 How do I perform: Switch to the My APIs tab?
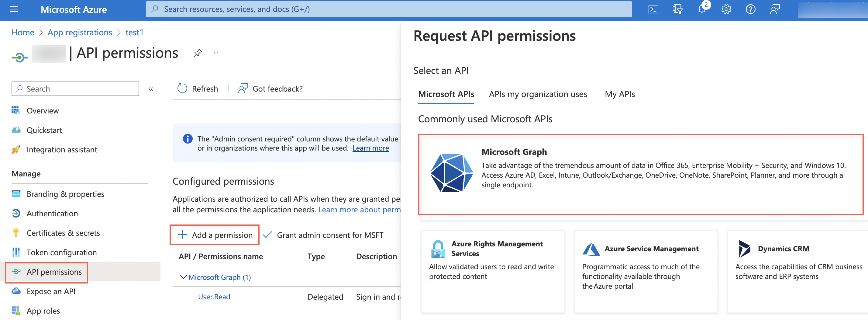tap(620, 94)
